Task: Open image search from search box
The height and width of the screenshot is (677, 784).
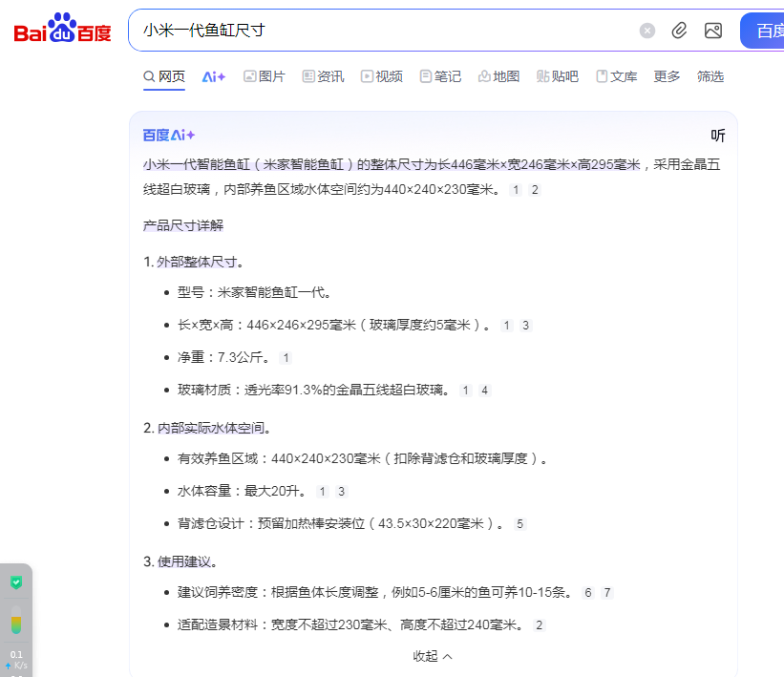Action: point(713,31)
